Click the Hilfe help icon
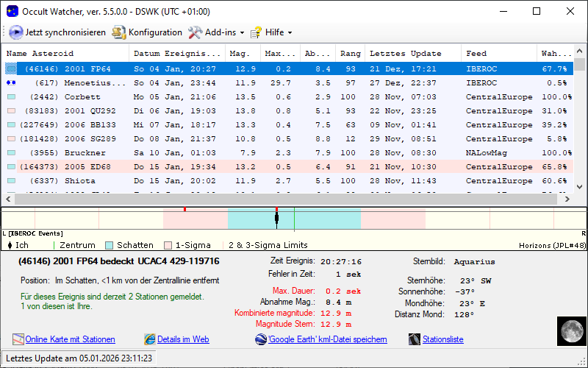 point(257,32)
